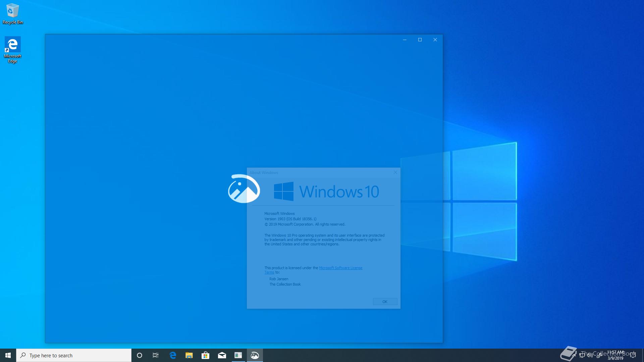Minimize the Photos window

405,40
